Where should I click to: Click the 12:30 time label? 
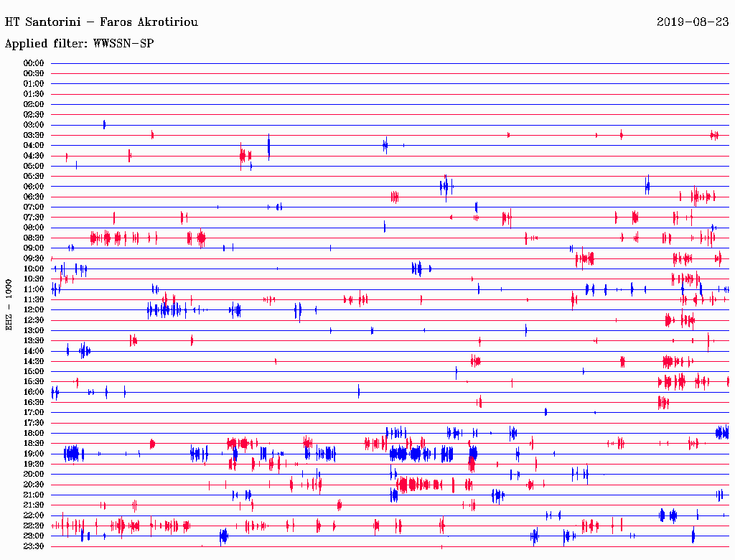coord(34,320)
